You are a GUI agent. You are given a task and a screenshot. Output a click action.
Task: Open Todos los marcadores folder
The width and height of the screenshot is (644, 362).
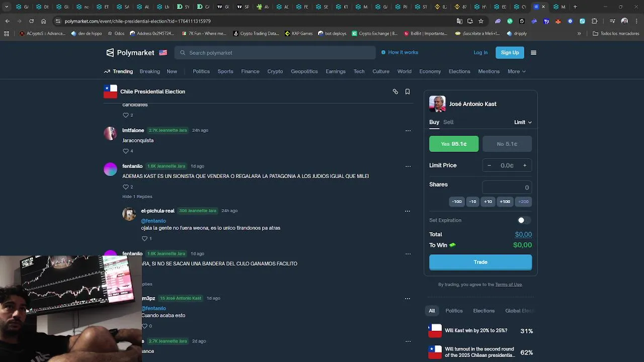[616, 34]
